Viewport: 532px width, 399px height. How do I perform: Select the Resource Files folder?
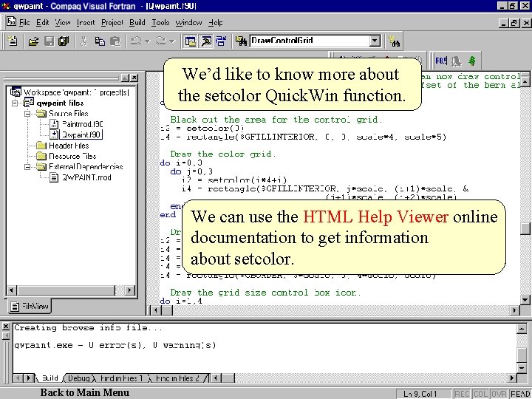pyautogui.click(x=72, y=156)
